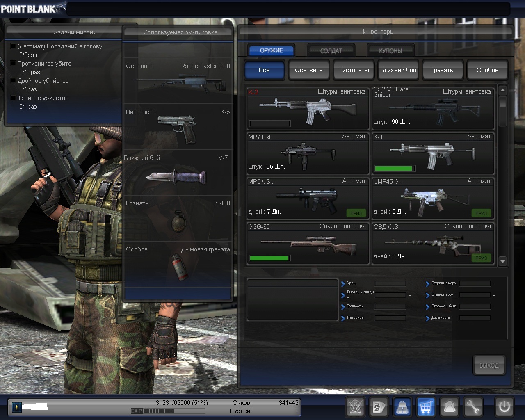Open the backpack inventory icon
This screenshot has width=525, height=420.
click(403, 407)
